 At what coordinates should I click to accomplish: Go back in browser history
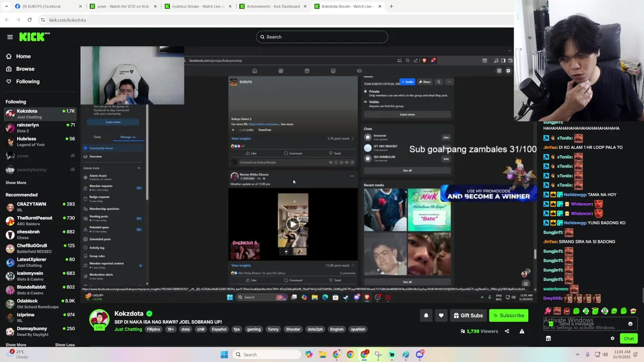[x=7, y=20]
